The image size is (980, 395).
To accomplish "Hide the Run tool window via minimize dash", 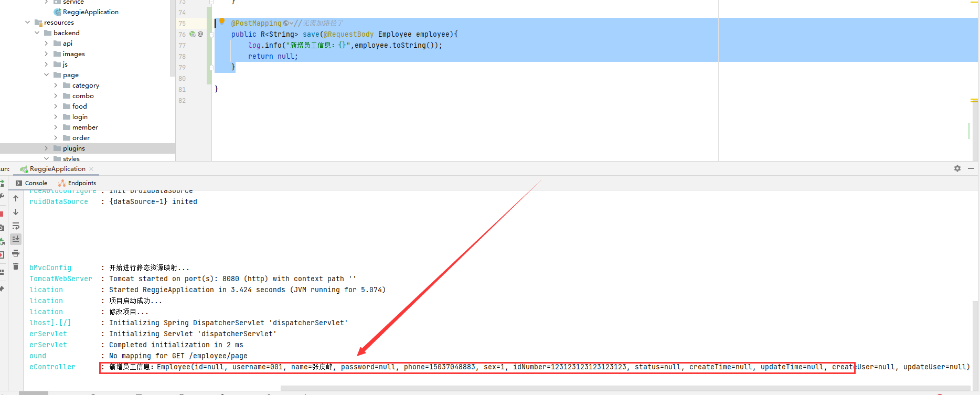I will 971,168.
